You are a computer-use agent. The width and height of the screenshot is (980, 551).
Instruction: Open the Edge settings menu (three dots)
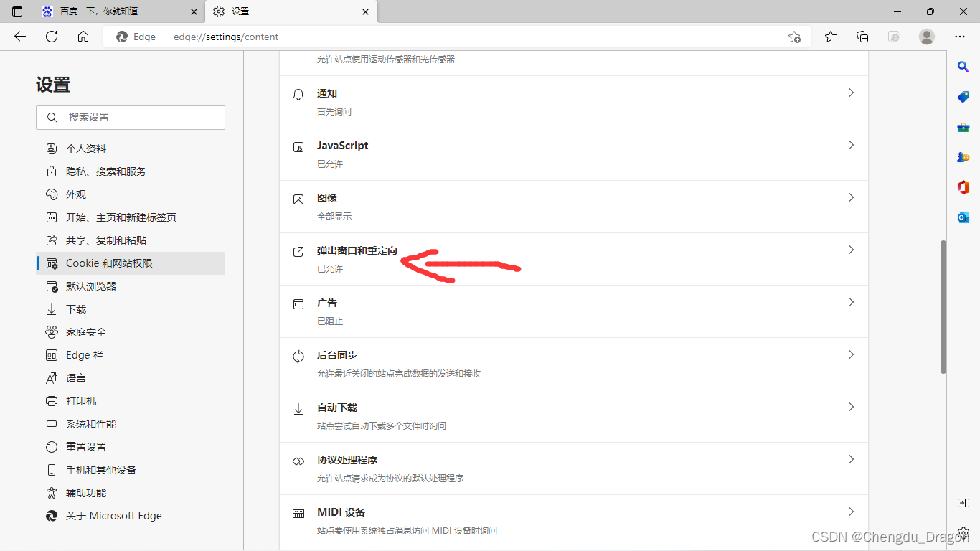pos(959,36)
